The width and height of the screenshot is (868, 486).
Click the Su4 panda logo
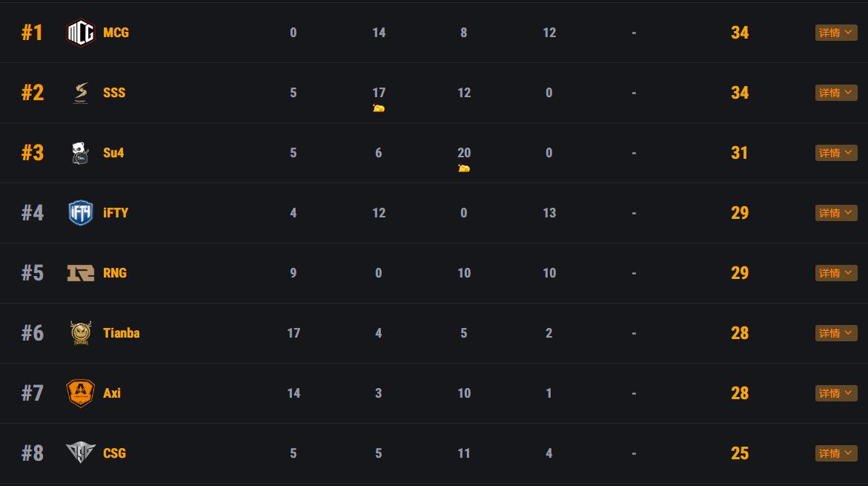pyautogui.click(x=81, y=153)
